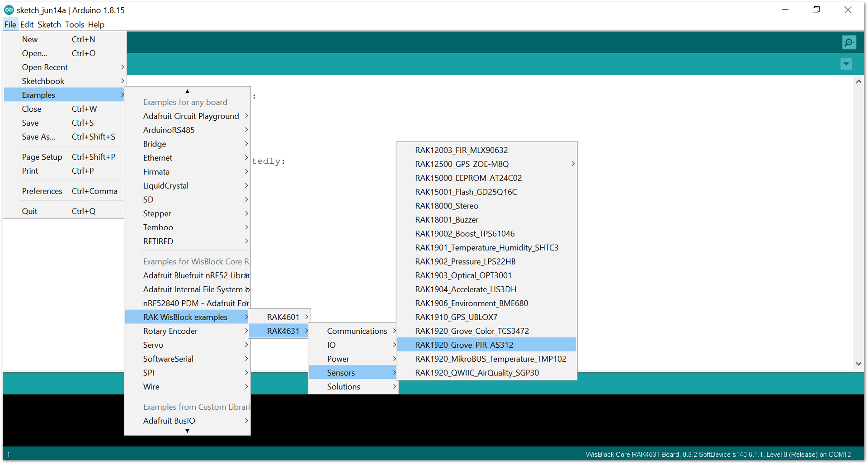
Task: Click the scroll-up arrow atop Examples list
Action: tap(187, 91)
